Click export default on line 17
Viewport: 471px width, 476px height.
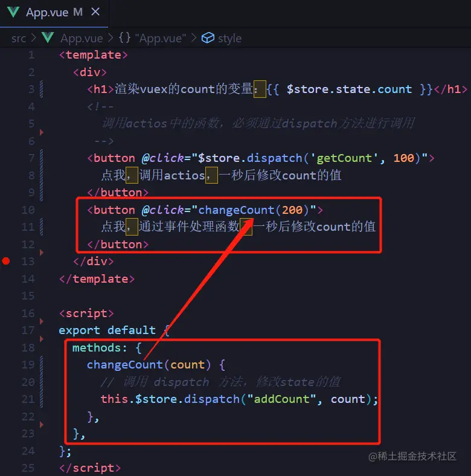pos(107,330)
